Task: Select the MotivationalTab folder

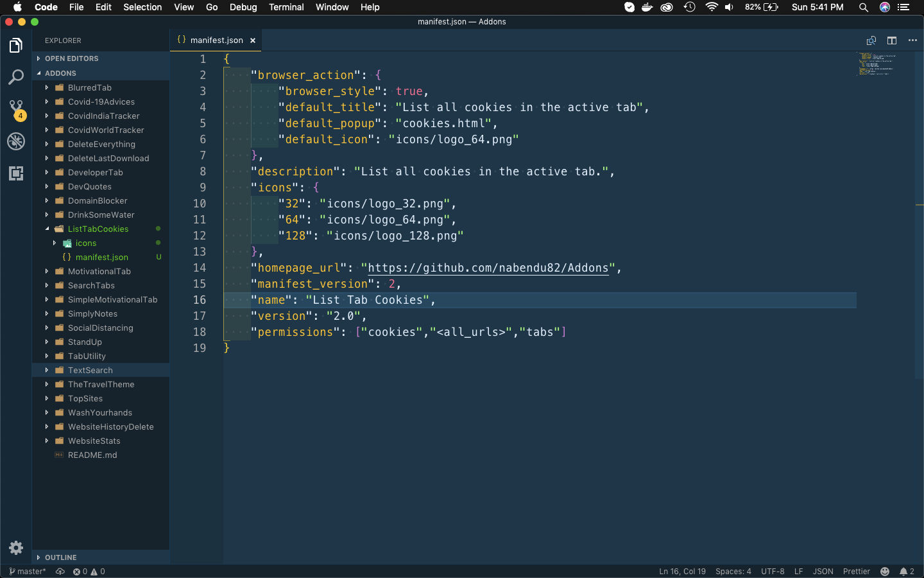Action: 101,271
